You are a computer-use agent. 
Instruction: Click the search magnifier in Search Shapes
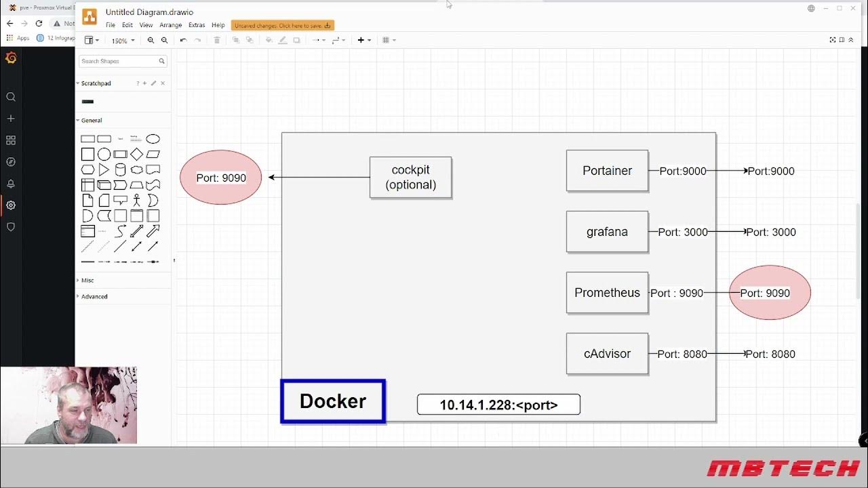click(161, 61)
